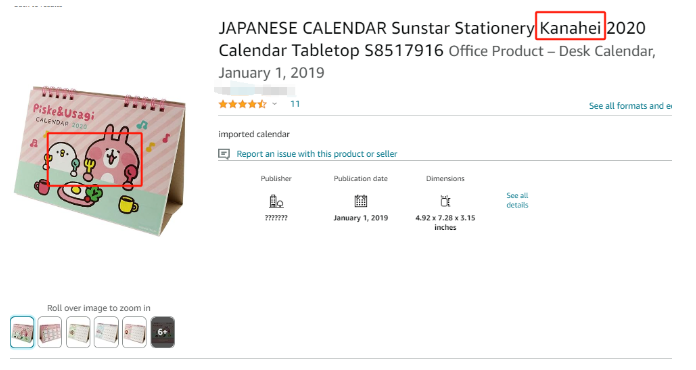Screen dimensions: 696x370
Task: Click the Publication date calendar icon
Action: 360,201
